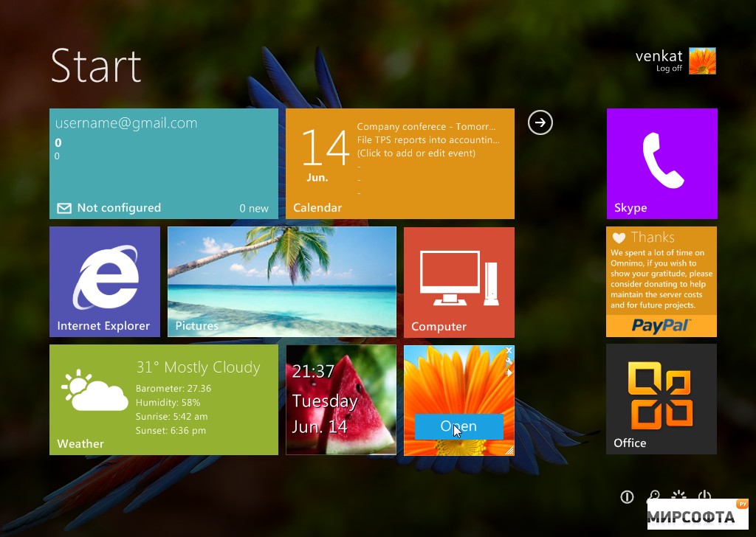The image size is (756, 537).
Task: Click the blue Open button
Action: coord(459,426)
